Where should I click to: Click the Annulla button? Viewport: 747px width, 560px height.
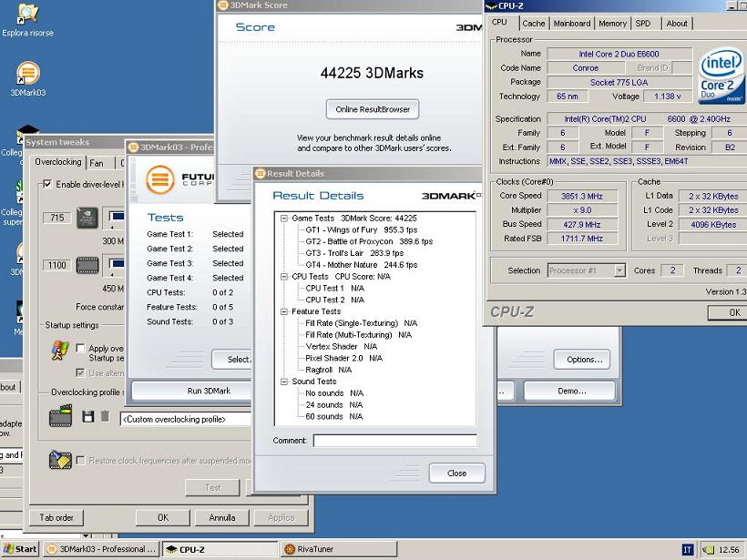tap(222, 517)
